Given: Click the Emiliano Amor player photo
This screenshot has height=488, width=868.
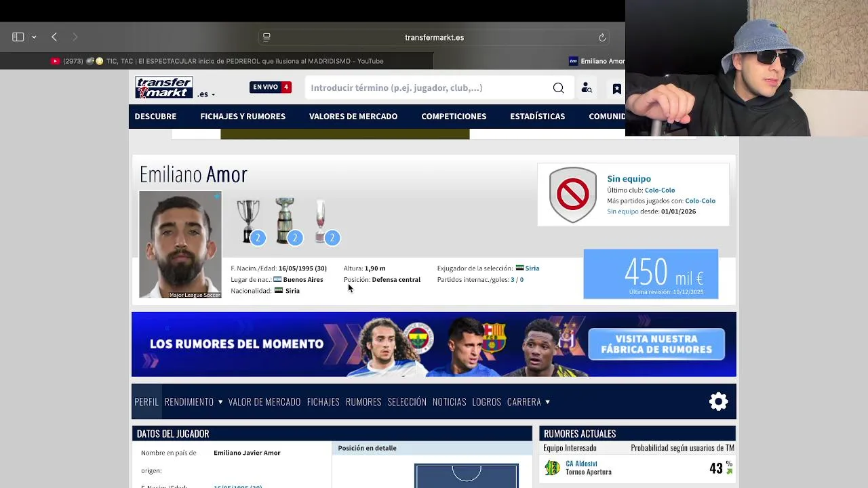Looking at the screenshot, I should [180, 245].
